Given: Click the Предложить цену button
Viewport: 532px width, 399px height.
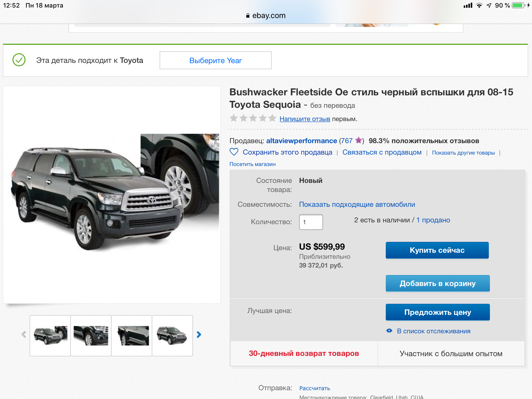Looking at the screenshot, I should 438,312.
